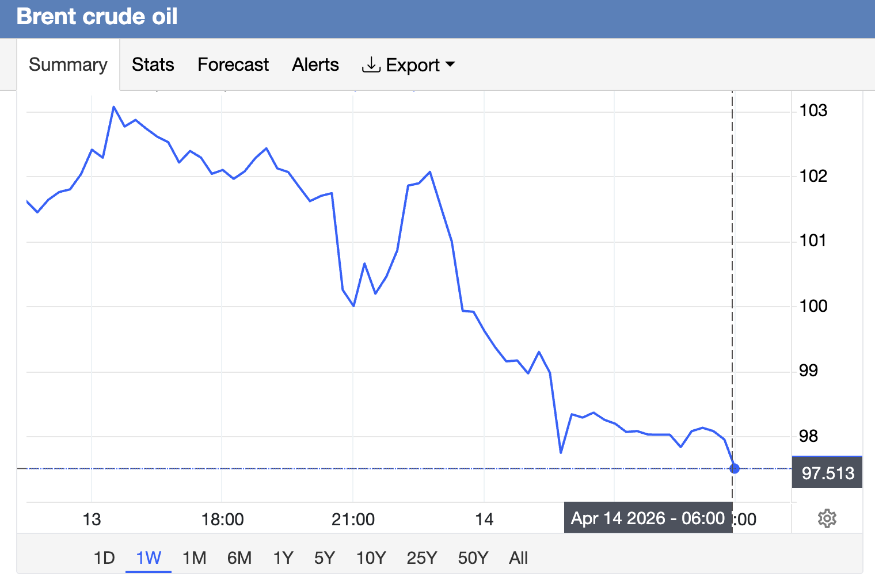Screen dimensions: 875x588
Task: Choose the 1Y time range
Action: 283,558
